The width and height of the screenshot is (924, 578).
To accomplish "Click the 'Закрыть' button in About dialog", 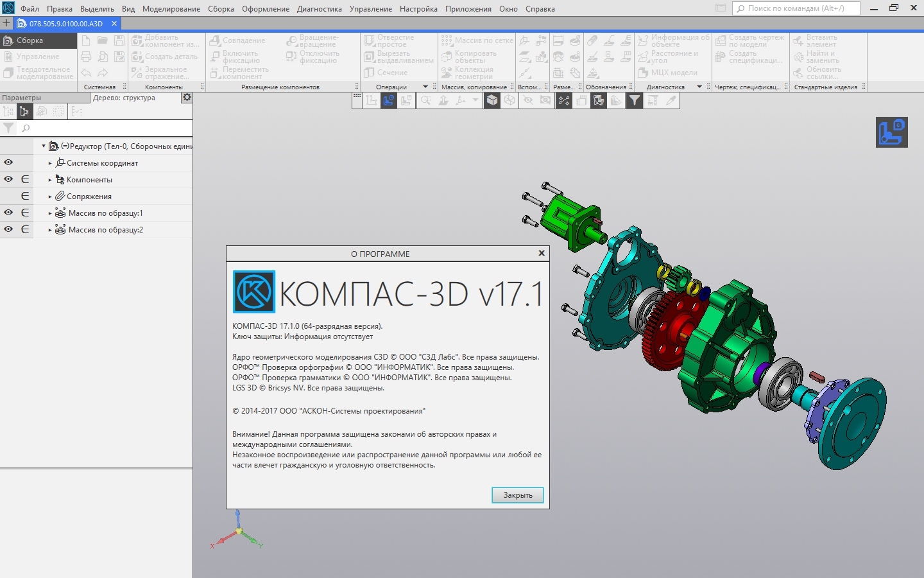I will (x=517, y=495).
